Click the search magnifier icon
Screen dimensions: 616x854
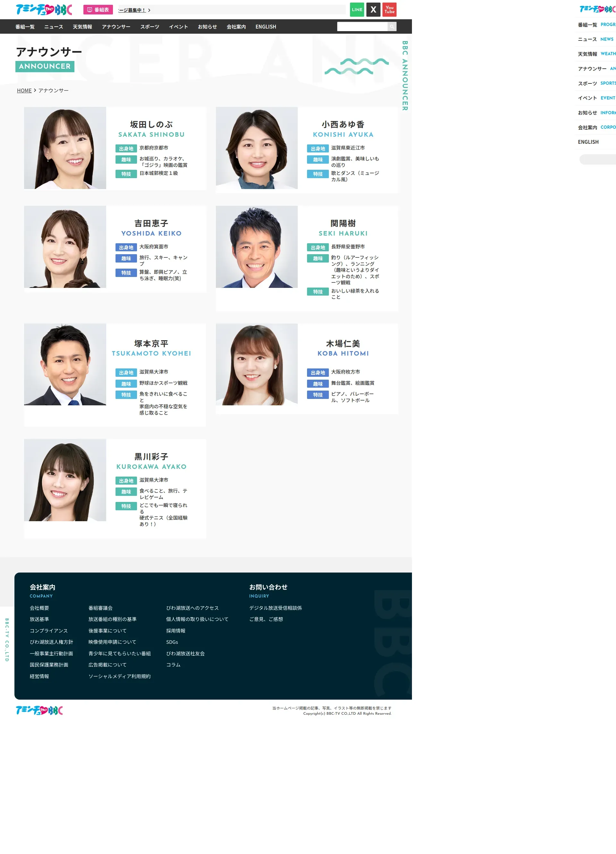tap(392, 27)
